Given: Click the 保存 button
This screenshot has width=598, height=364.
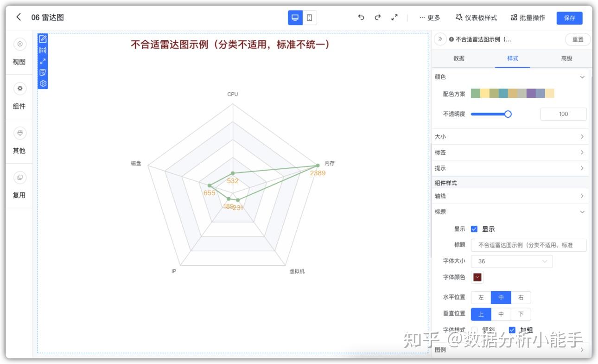Looking at the screenshot, I should click(x=569, y=18).
